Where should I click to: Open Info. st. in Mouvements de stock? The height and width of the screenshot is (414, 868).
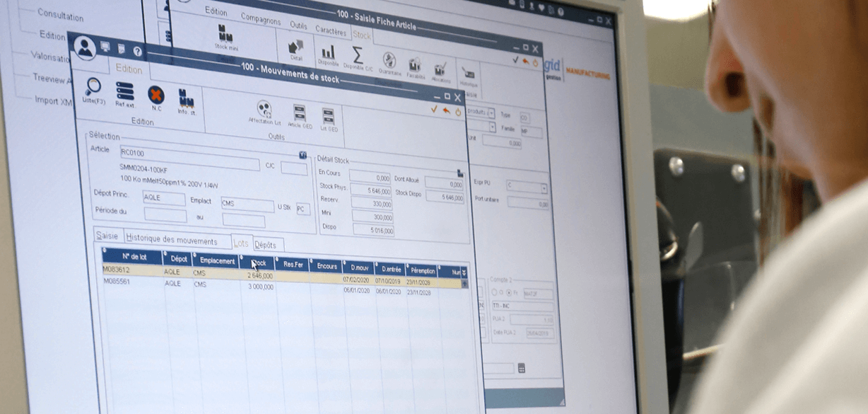pos(187,102)
